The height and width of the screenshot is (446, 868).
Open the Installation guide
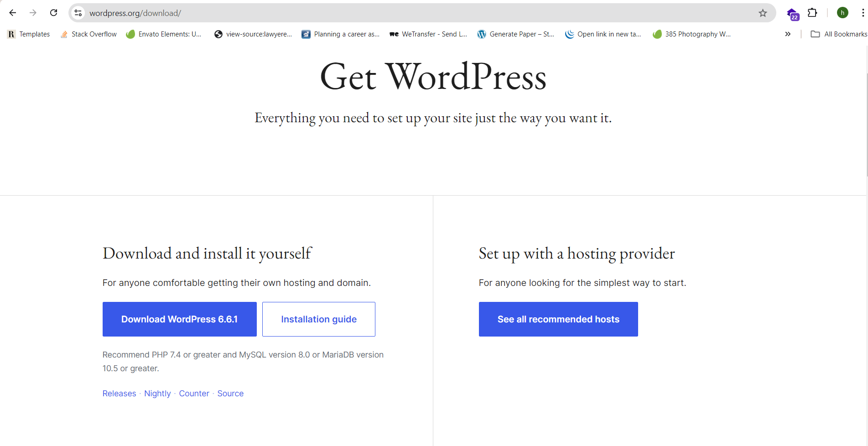point(318,319)
